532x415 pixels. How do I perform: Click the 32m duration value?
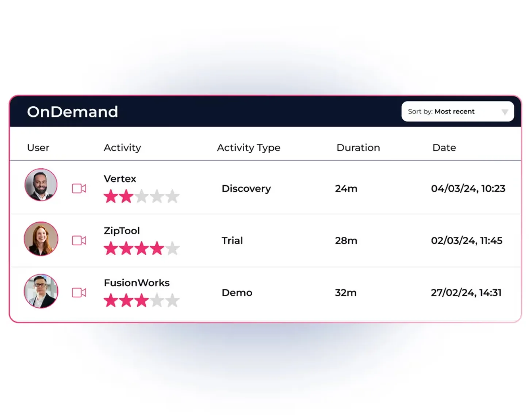[x=346, y=293]
